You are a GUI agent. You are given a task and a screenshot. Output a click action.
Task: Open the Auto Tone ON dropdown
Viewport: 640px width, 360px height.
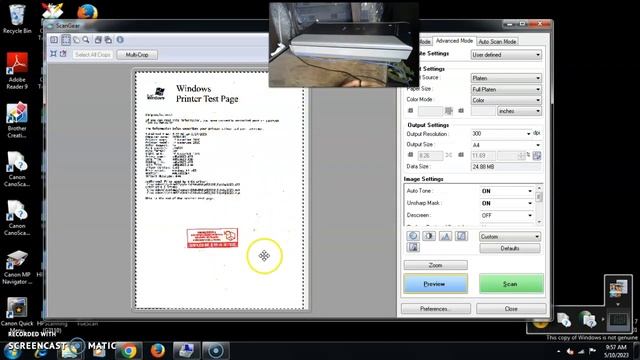507,191
